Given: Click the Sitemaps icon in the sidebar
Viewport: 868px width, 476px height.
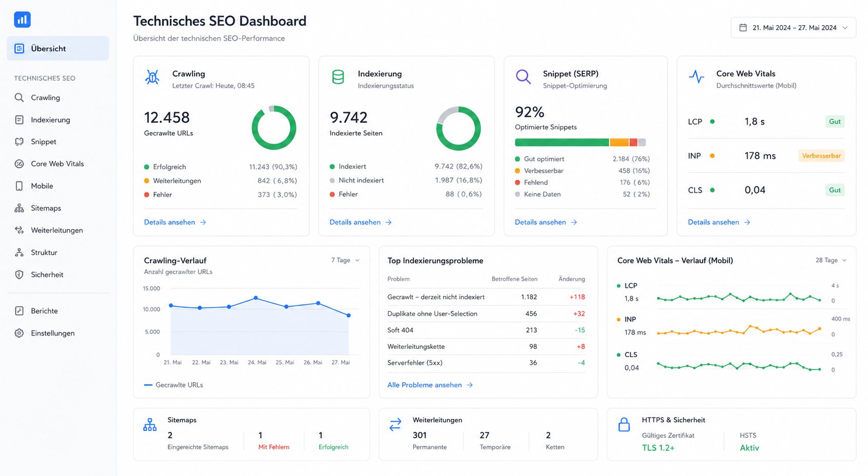Looking at the screenshot, I should click(19, 208).
